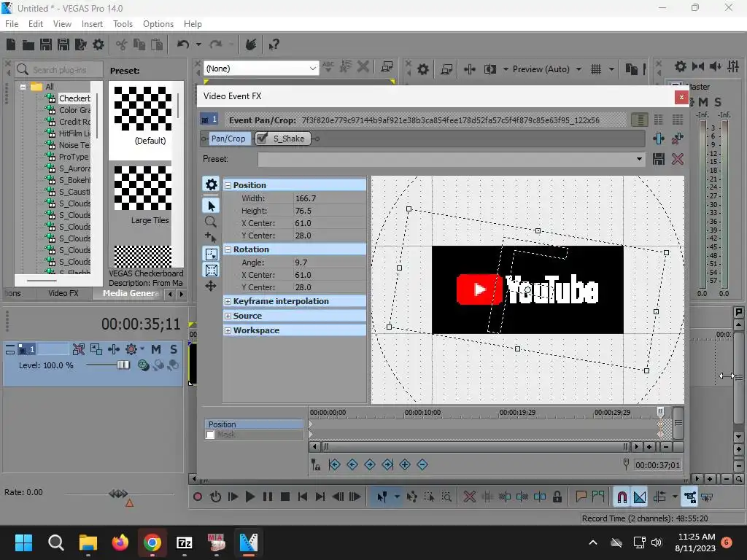Screen dimensions: 747x560
Task: Select the Normal Edit arrow tool in Pan/Crop
Action: click(211, 206)
